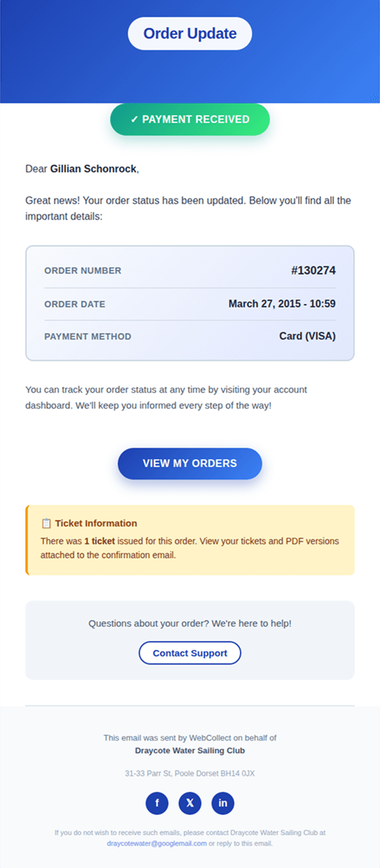Click the Card (VISA) payment method value

click(x=307, y=336)
